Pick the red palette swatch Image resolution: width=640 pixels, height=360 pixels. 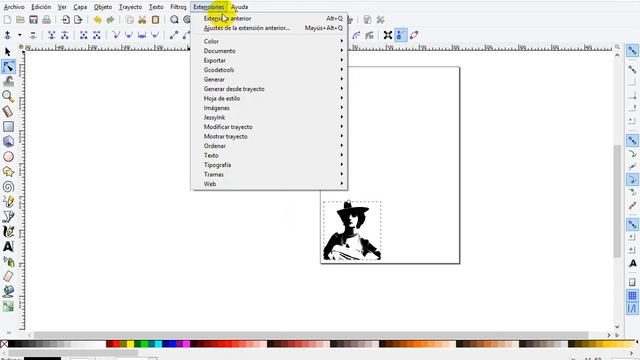pyautogui.click(x=116, y=344)
